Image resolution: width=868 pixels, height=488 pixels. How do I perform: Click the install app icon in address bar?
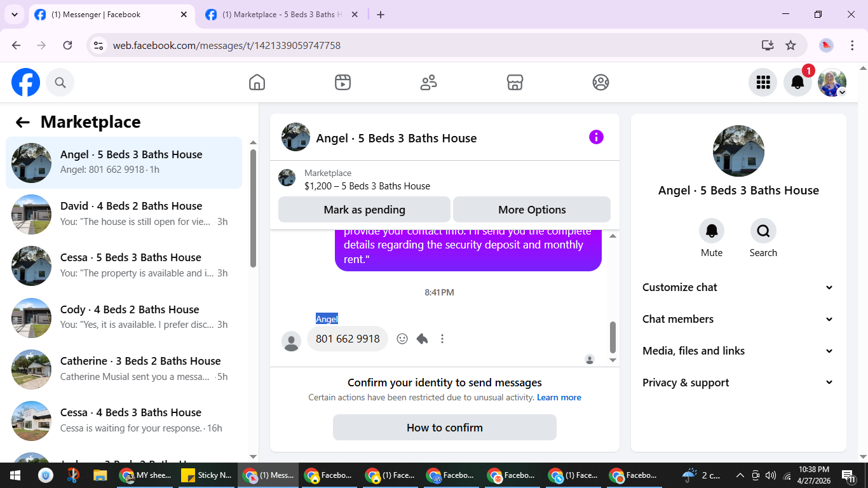coord(768,45)
